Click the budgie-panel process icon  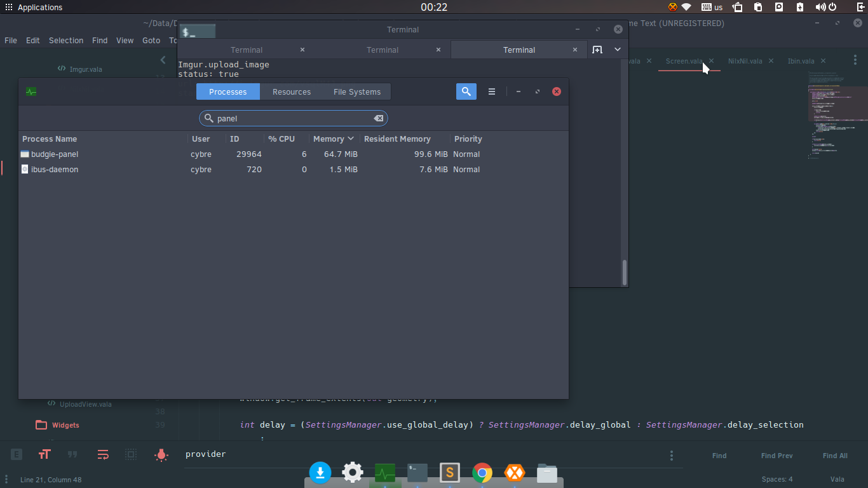click(x=25, y=154)
